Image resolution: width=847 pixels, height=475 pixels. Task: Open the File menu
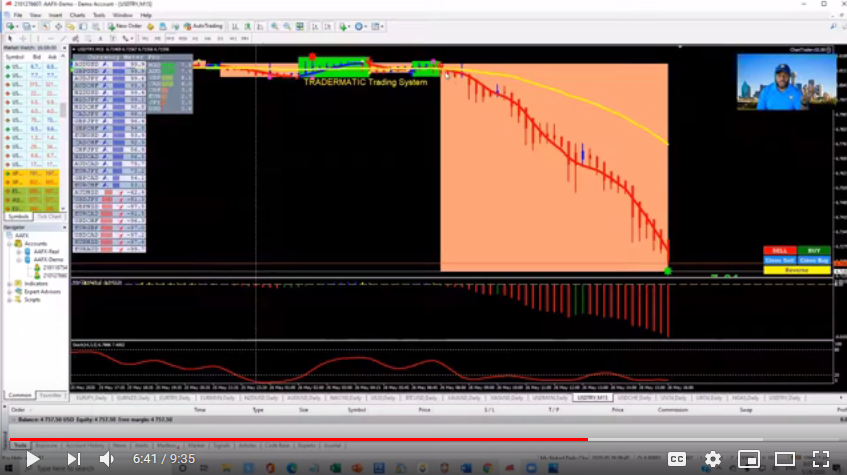coord(18,15)
